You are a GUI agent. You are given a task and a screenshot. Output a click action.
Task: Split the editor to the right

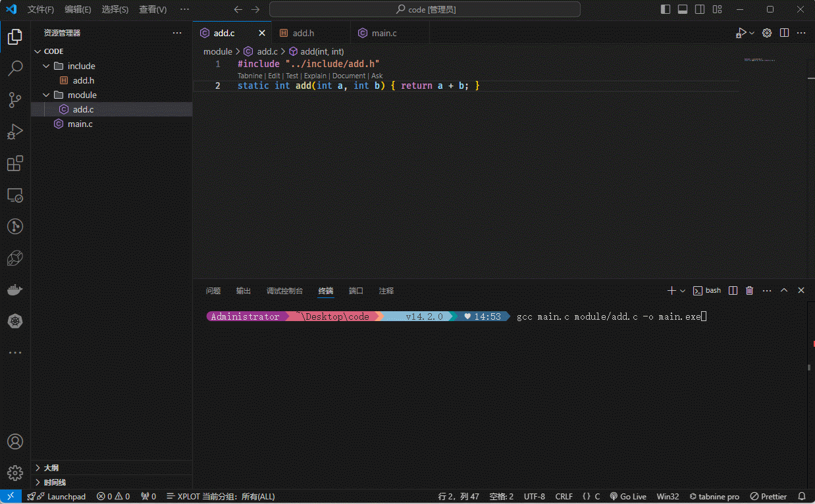(x=785, y=33)
